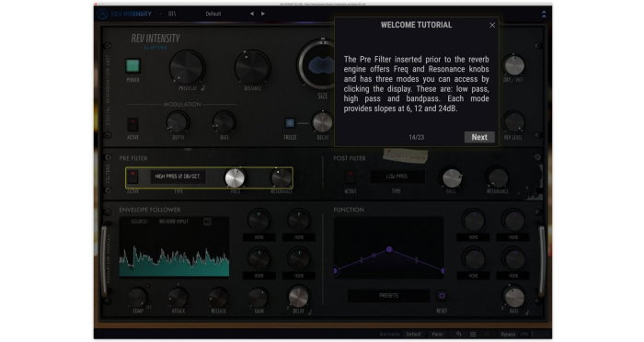Image resolution: width=644 pixels, height=342 pixels.
Task: Click the Default preset name in top bar
Action: (x=213, y=14)
